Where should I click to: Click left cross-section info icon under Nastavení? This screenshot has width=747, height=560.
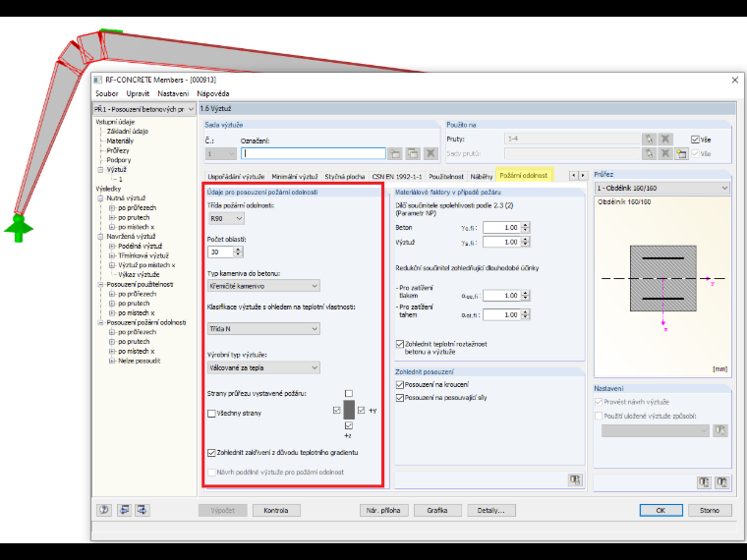pos(704,482)
